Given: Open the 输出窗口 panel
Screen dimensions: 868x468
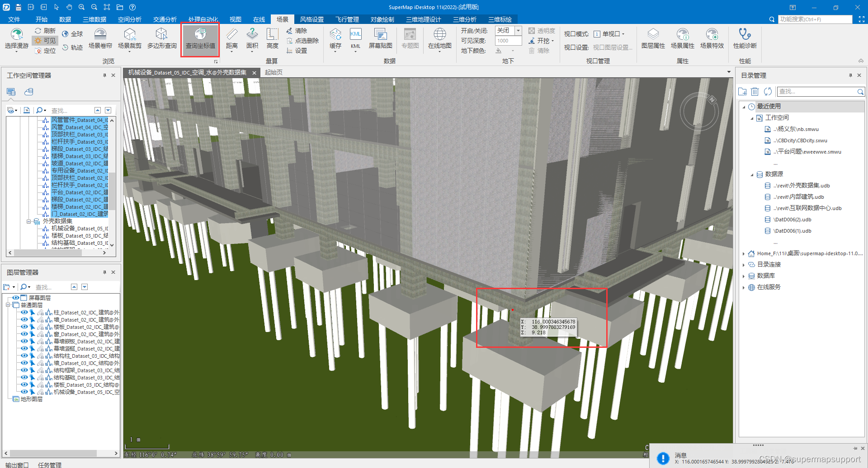Looking at the screenshot, I should [x=17, y=465].
